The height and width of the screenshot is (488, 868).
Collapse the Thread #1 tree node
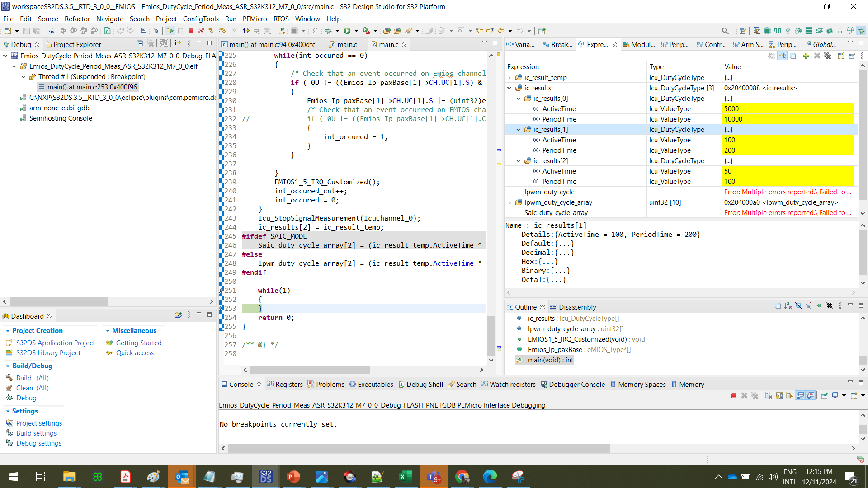pos(24,77)
